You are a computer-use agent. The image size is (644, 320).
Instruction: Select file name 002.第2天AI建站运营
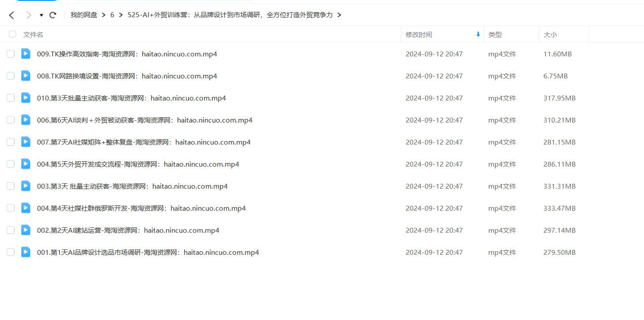[128, 230]
